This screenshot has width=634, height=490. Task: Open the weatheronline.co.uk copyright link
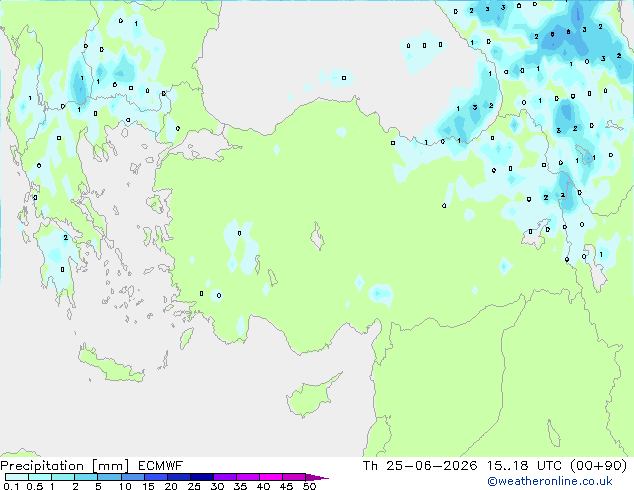click(550, 481)
